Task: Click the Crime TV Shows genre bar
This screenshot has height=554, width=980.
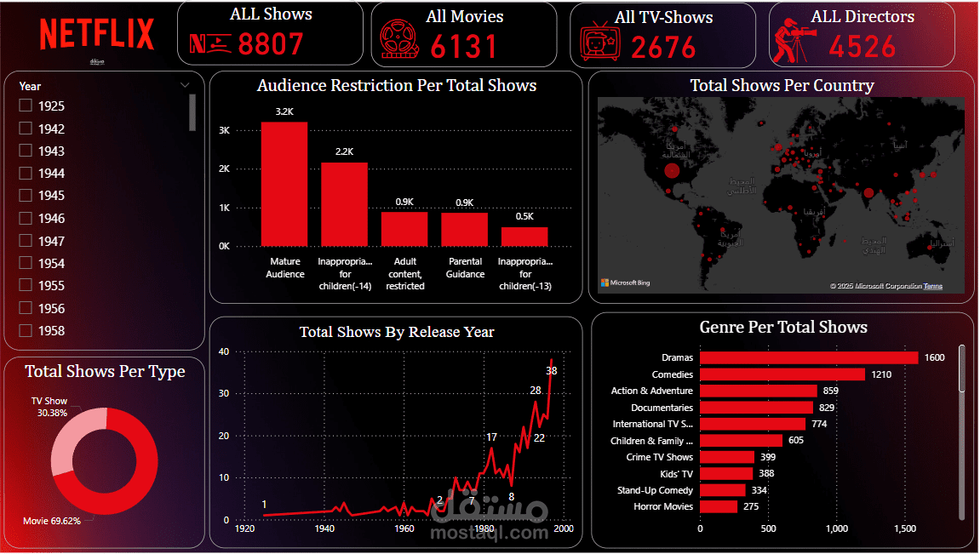Action: (727, 457)
